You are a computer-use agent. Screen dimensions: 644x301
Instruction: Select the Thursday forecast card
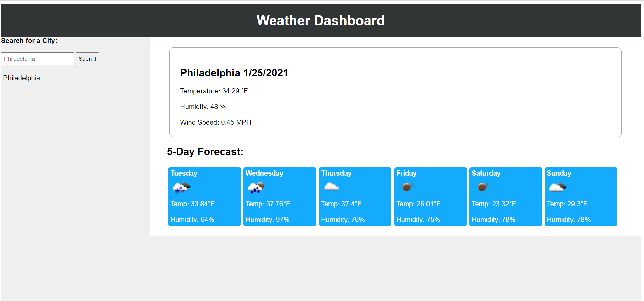[355, 197]
